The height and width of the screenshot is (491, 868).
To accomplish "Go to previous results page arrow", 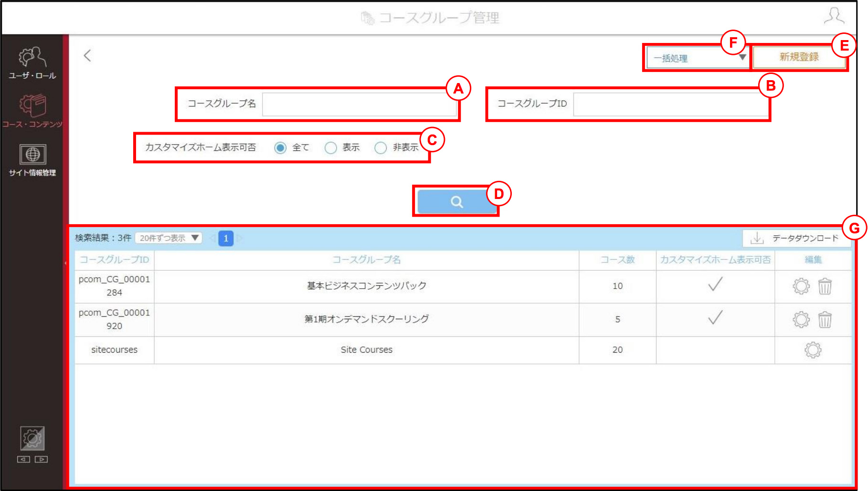I will click(212, 238).
